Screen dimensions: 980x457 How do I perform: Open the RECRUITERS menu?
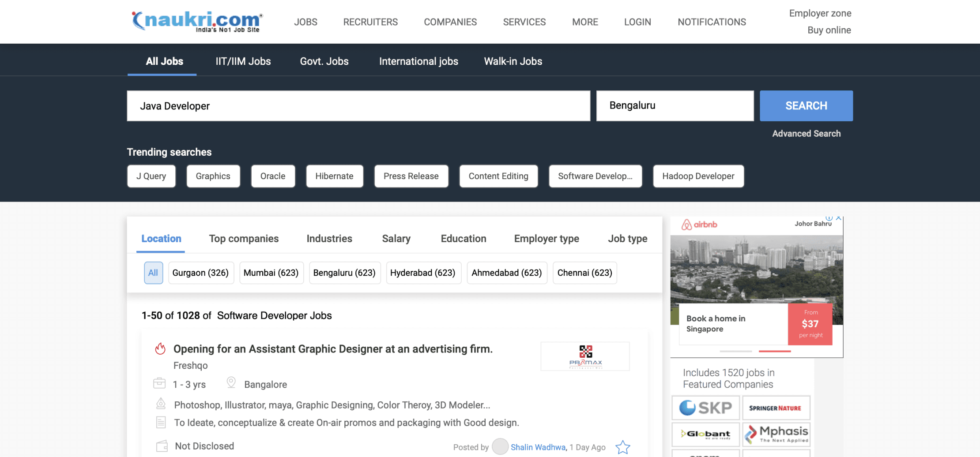(x=370, y=22)
